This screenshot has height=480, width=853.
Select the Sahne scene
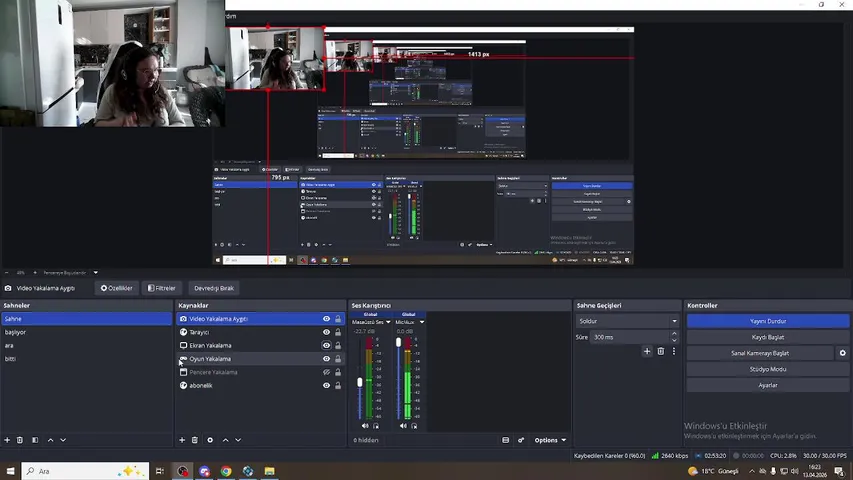pos(86,319)
